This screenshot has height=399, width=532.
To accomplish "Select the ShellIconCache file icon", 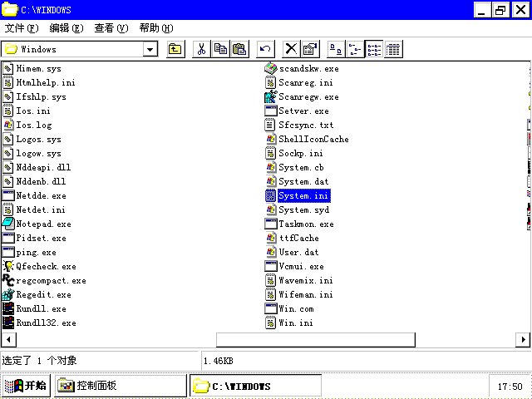I will point(271,139).
